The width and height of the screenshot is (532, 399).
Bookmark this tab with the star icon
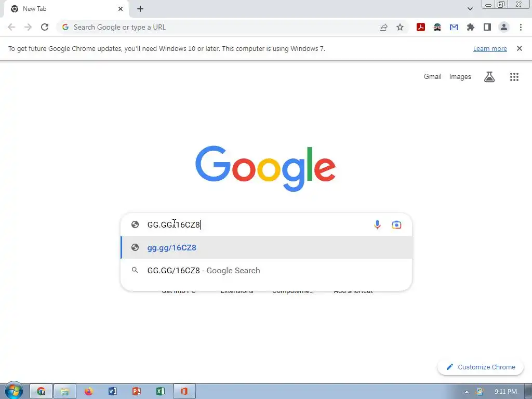400,27
